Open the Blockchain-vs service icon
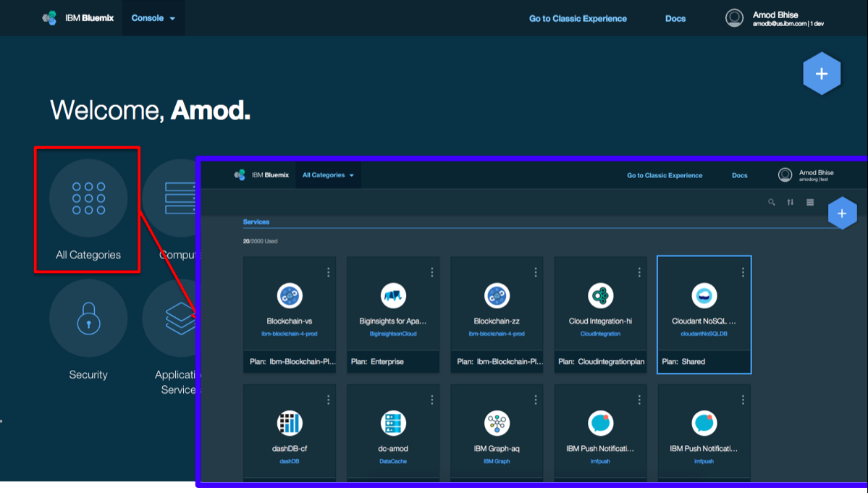The image size is (868, 493). pyautogui.click(x=290, y=295)
